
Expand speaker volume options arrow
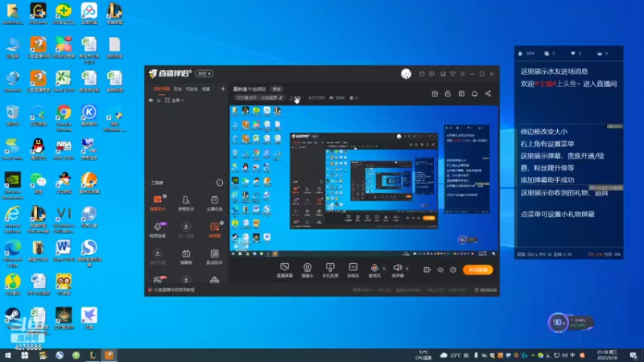pyautogui.click(x=407, y=269)
